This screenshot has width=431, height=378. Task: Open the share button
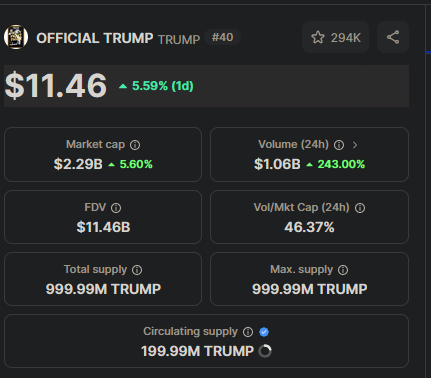[x=393, y=37]
